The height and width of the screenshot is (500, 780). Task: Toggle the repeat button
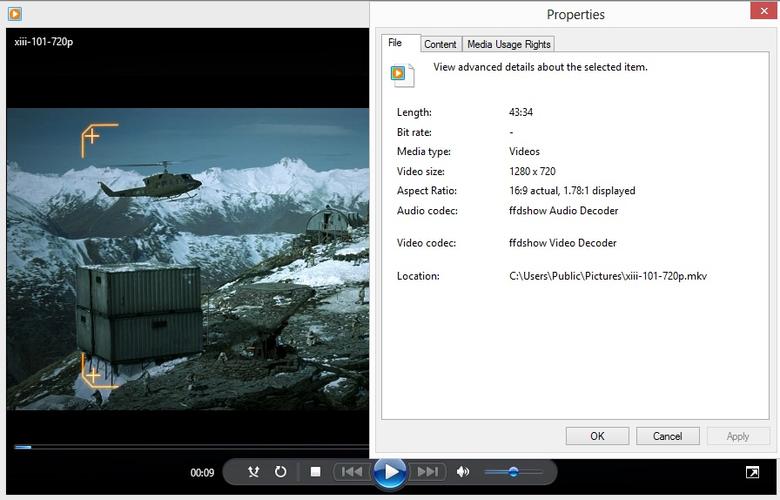[x=281, y=472]
